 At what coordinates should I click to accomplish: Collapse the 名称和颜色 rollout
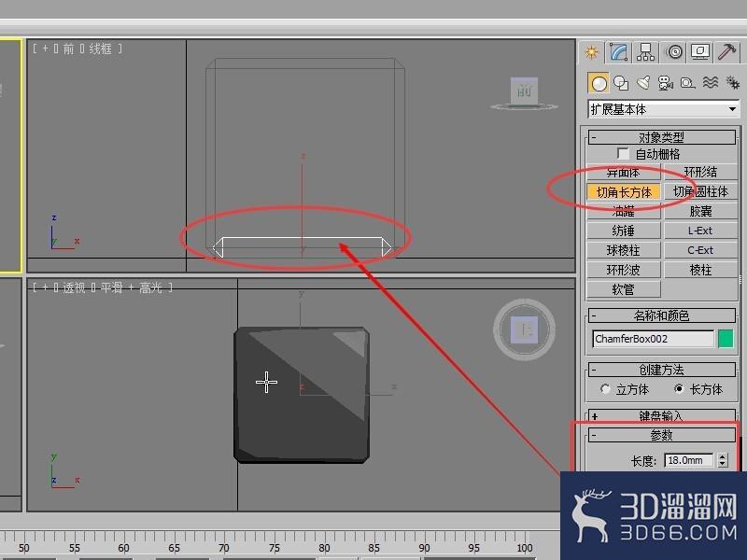(662, 315)
